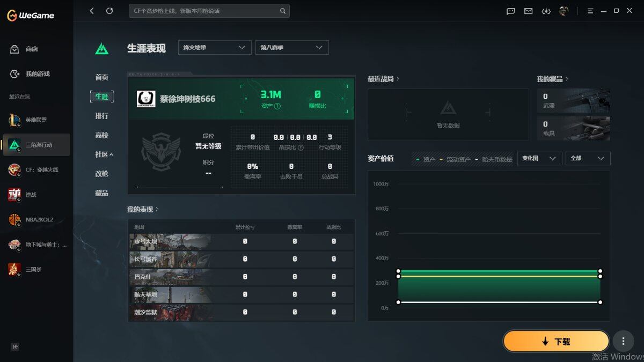Image resolution: width=644 pixels, height=362 pixels.
Task: Click the 暂无等级 rank text
Action: (x=208, y=146)
